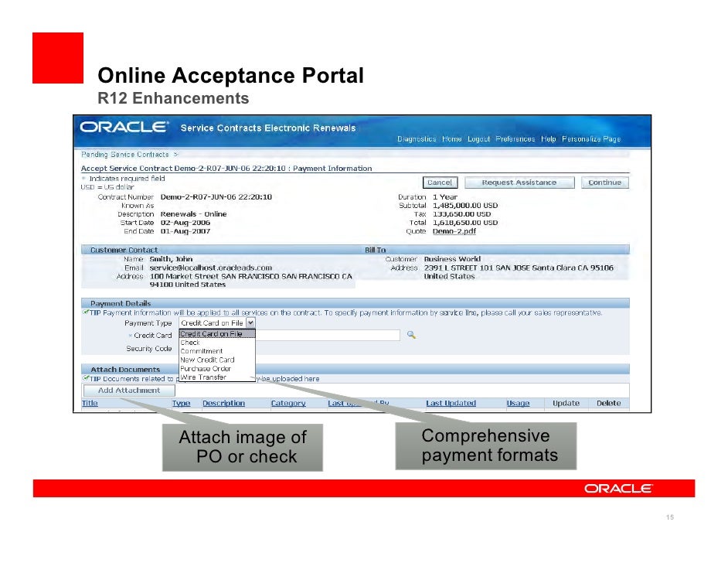Go to Pending Service Contracts breadcrumb

pos(125,154)
